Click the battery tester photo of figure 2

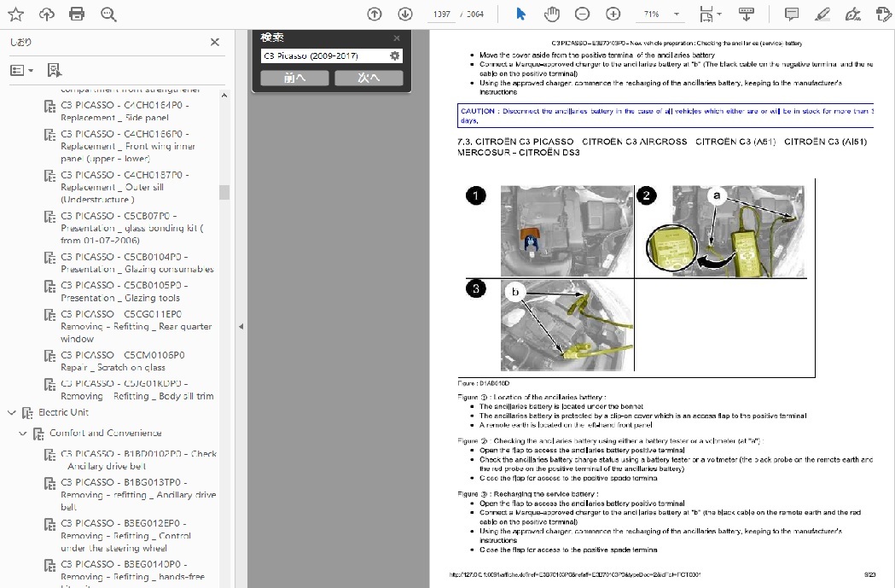[x=737, y=231]
